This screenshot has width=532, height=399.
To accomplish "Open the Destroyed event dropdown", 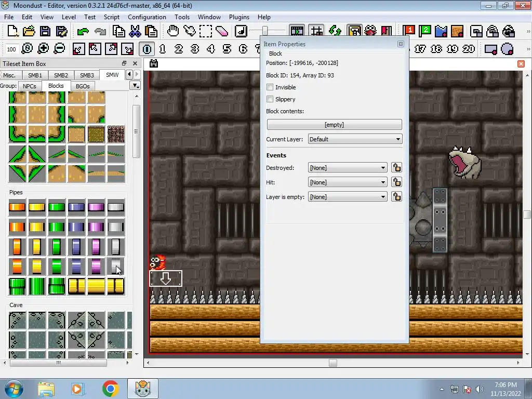I will pos(348,168).
